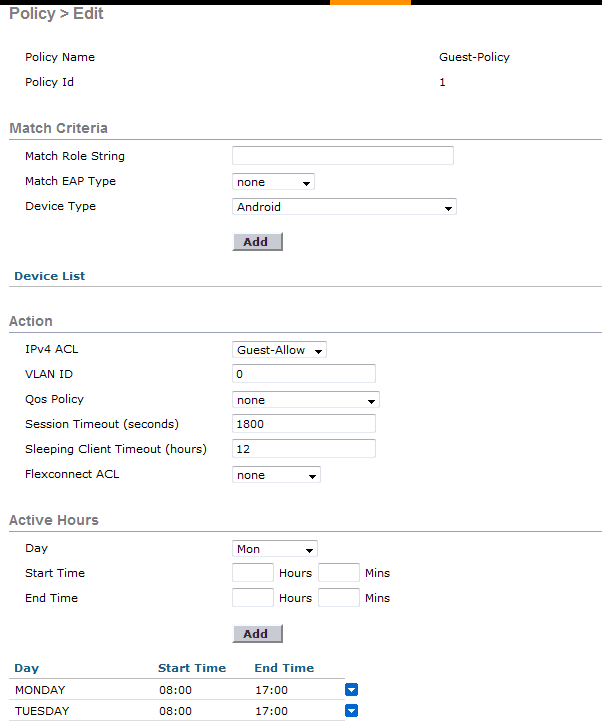Click the Start Time column header
Screen dimensions: 602x725
(x=192, y=668)
